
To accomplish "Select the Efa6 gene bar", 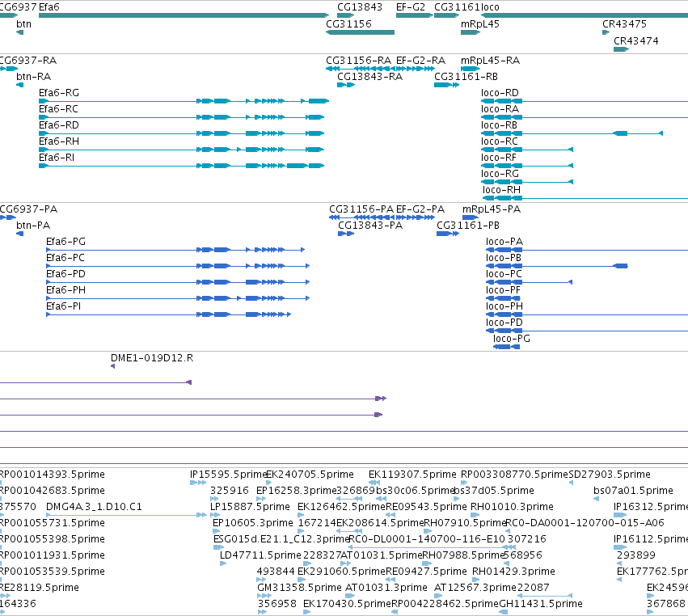I will [184, 15].
